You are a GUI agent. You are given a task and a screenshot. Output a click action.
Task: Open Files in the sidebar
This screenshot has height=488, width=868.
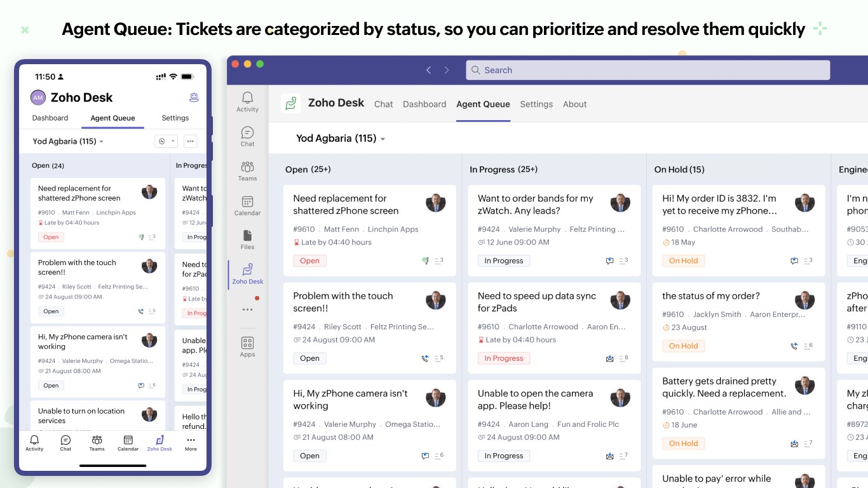pos(247,240)
